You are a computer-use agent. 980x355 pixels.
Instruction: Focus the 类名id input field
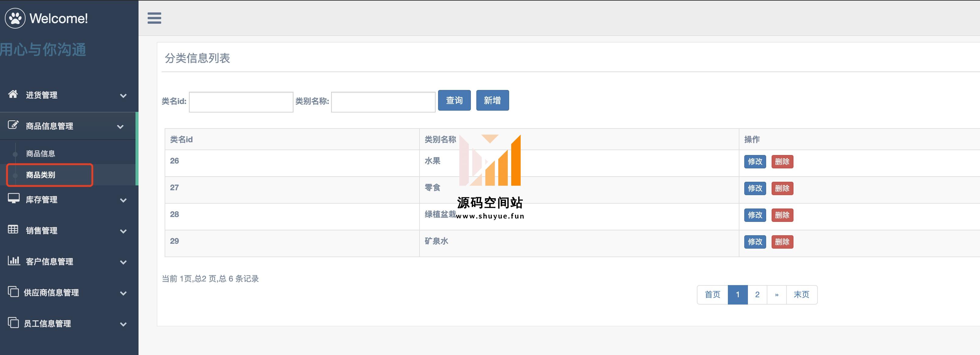(241, 102)
